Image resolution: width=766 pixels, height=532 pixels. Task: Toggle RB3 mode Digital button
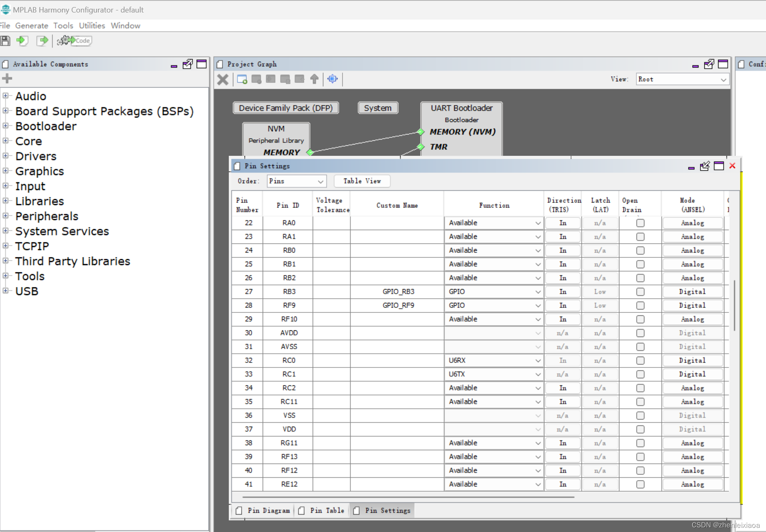pos(692,292)
